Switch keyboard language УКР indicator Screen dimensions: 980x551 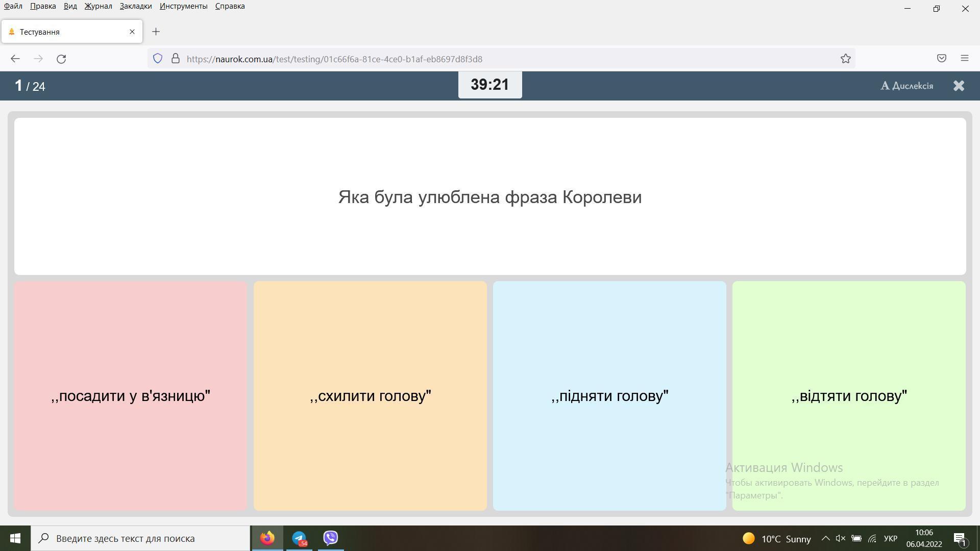pos(890,539)
